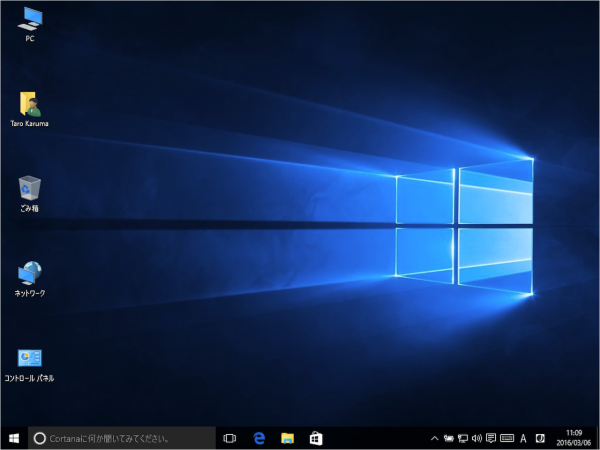Select the コントロール パネル desktop icon
The height and width of the screenshot is (450, 600).
coord(29,365)
